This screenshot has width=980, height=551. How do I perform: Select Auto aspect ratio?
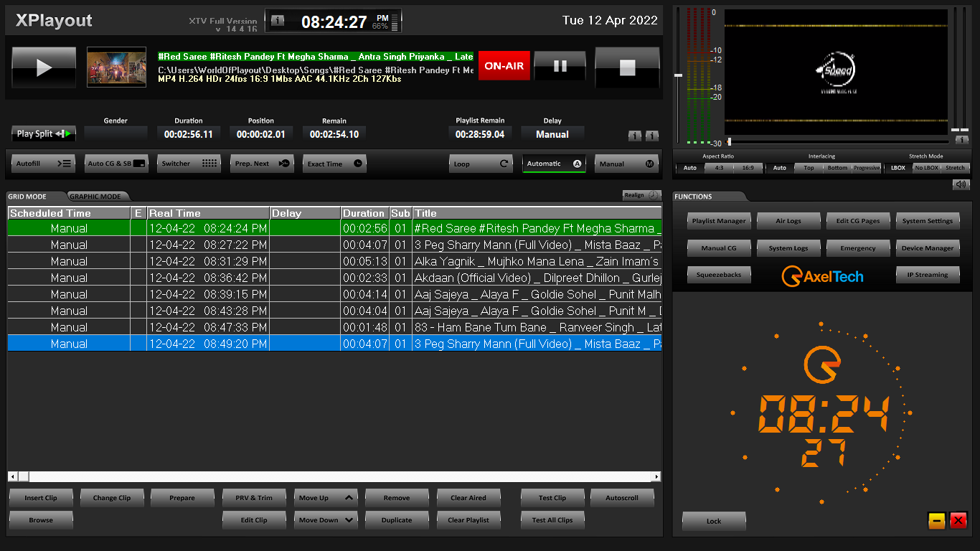(689, 168)
